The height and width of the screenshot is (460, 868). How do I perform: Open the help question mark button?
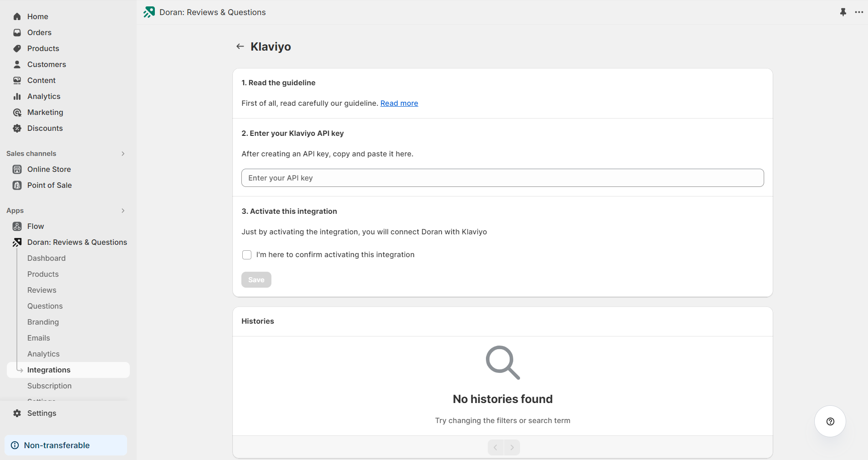830,421
